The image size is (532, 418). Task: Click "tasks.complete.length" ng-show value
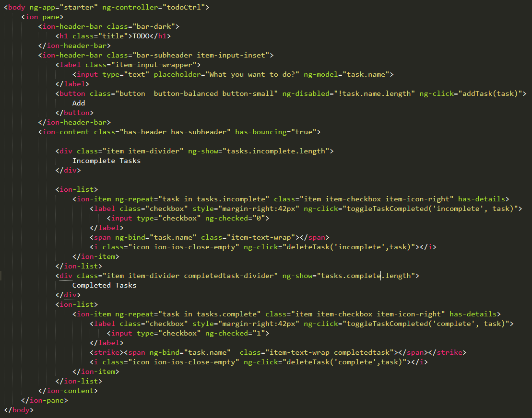click(x=366, y=276)
